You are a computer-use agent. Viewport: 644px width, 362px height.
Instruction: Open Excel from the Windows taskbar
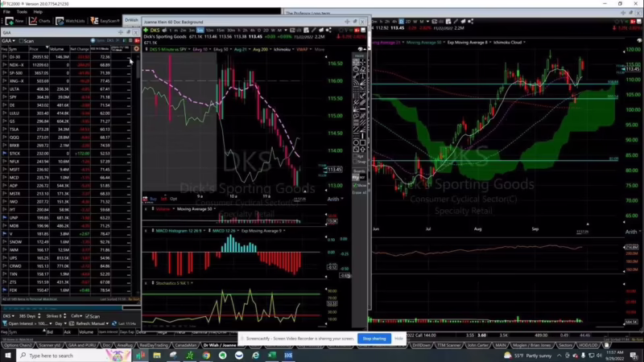tap(272, 356)
